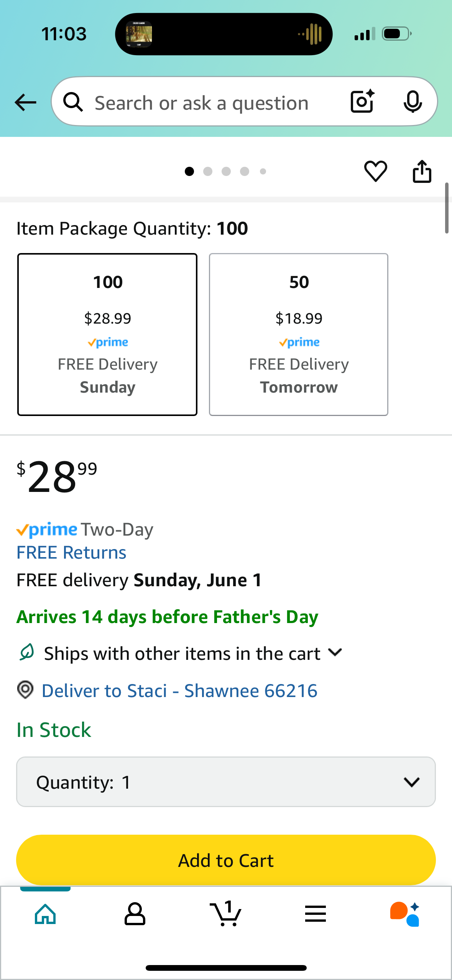Screen dimensions: 452x980
Task: Select the 100 pack quantity option
Action: click(x=107, y=334)
